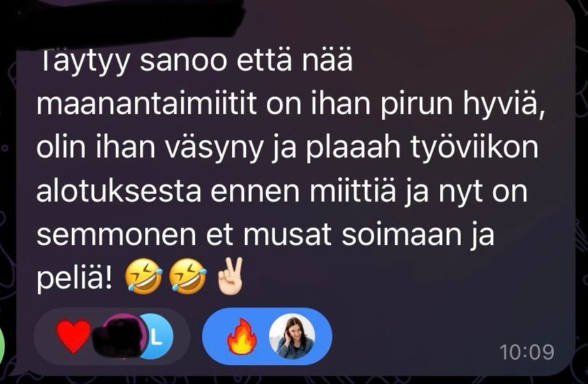The width and height of the screenshot is (588, 384).
Task: Open the blue 'L' reactor avatar
Action: pyautogui.click(x=156, y=336)
